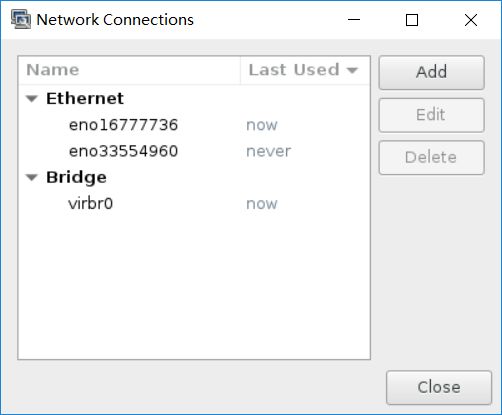
Task: Click the Network Connections title bar icon
Action: [21, 19]
